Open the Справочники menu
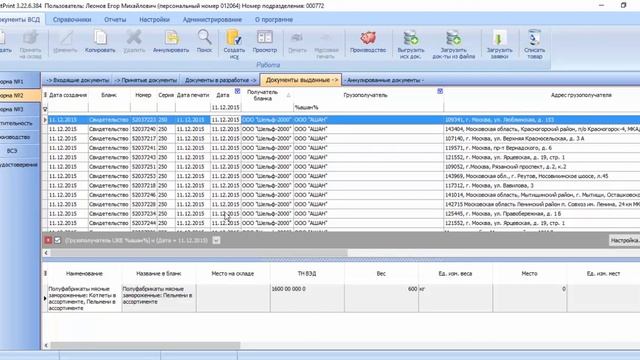This screenshot has height=360, width=640. coord(72,20)
